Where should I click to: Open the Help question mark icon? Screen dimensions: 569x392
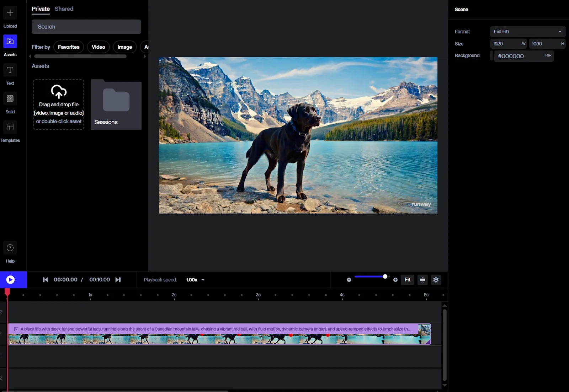tap(10, 248)
